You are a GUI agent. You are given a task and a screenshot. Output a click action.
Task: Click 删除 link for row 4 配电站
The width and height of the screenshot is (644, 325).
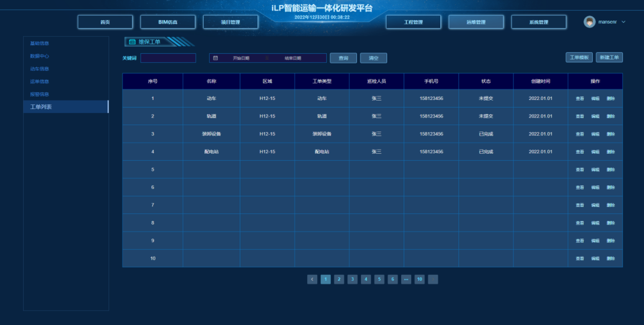click(610, 152)
